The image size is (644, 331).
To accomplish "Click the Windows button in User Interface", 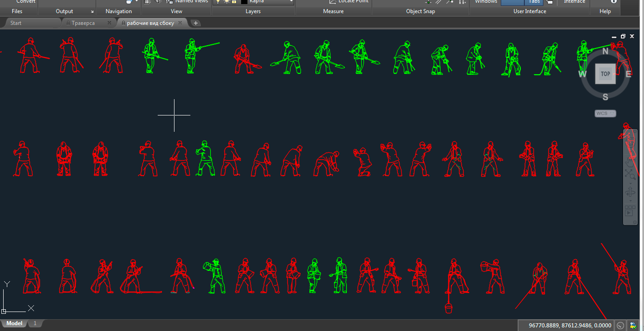I will coord(486,2).
